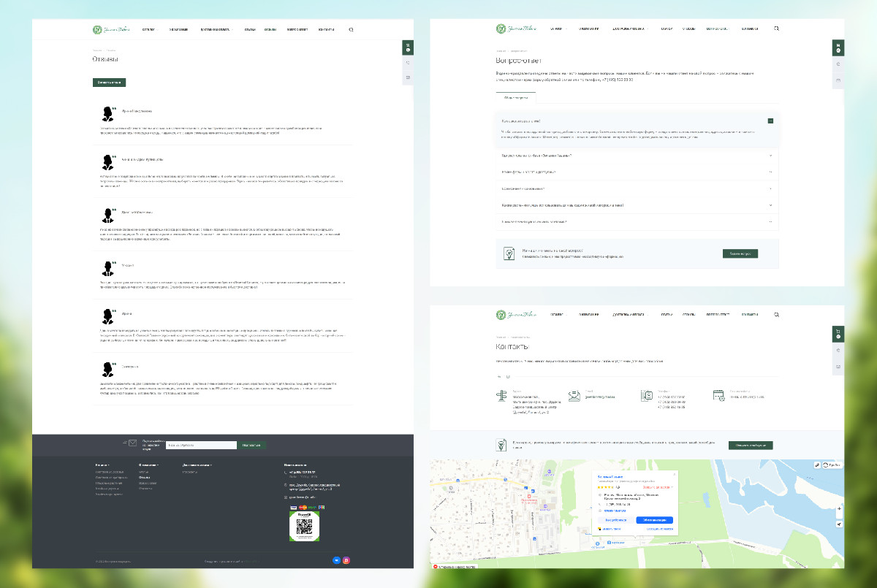The height and width of the screenshot is (588, 877).
Task: Click the signpost address icon on Контакты
Action: point(502,396)
